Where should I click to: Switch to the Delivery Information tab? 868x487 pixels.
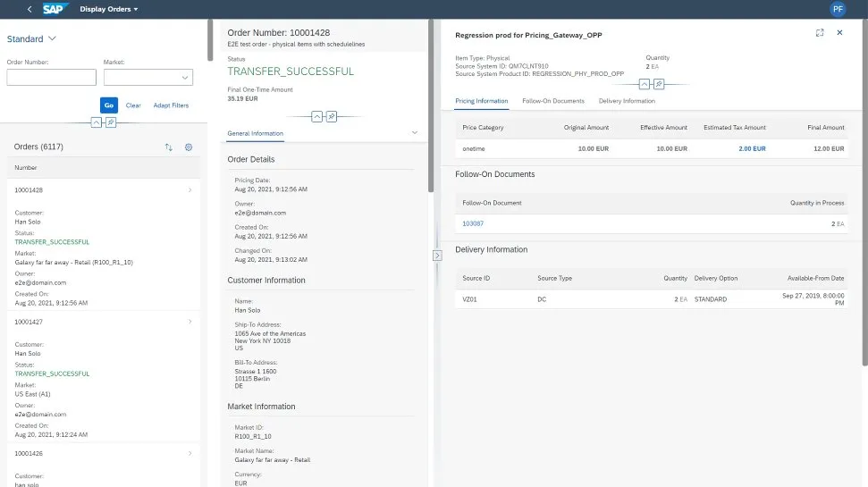(627, 101)
